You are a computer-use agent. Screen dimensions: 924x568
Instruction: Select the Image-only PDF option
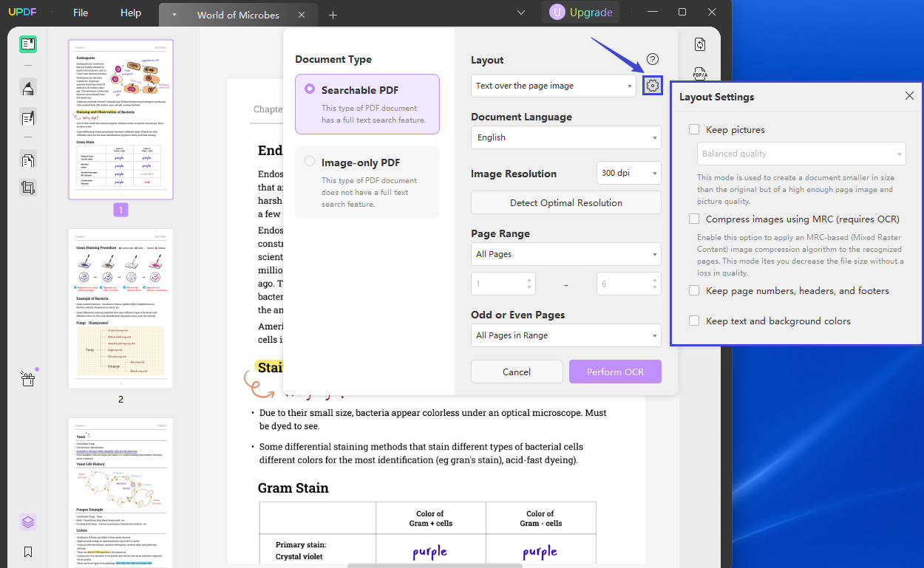(310, 162)
